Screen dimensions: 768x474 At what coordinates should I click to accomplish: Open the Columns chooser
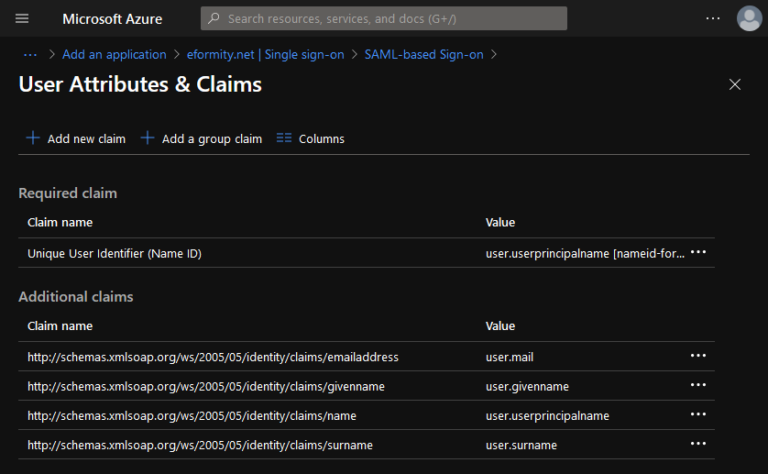[310, 139]
